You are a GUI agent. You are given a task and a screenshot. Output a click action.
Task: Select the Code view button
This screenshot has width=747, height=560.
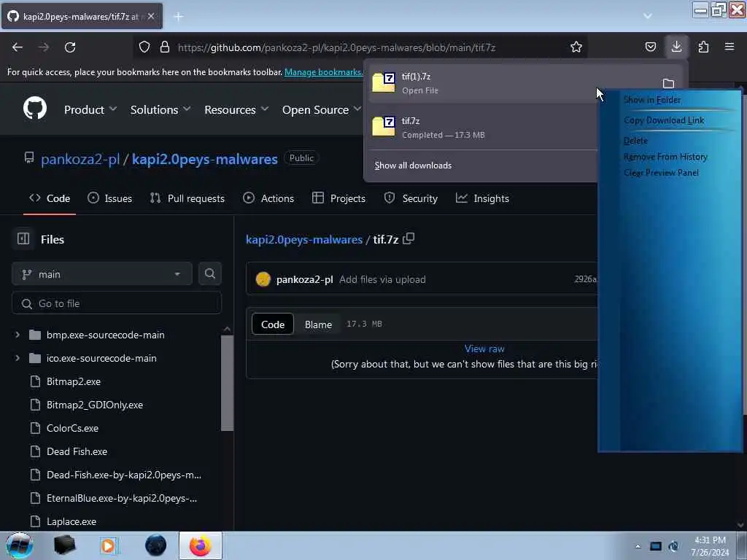pyautogui.click(x=273, y=324)
